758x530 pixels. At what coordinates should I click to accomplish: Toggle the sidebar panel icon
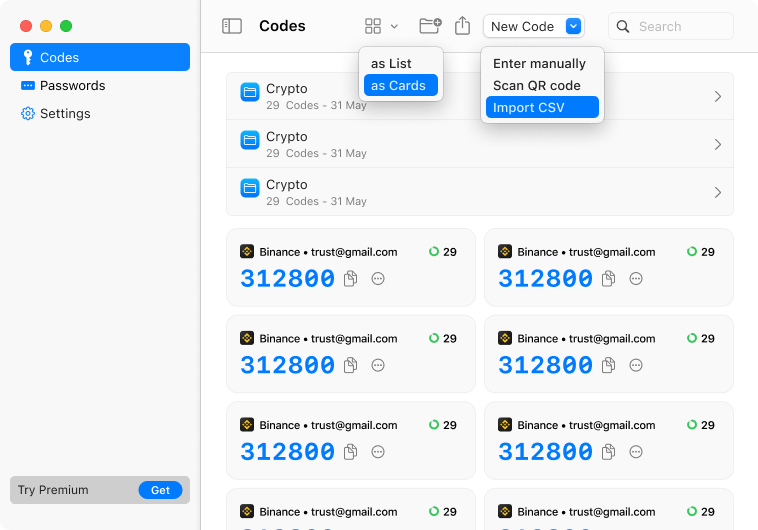232,26
